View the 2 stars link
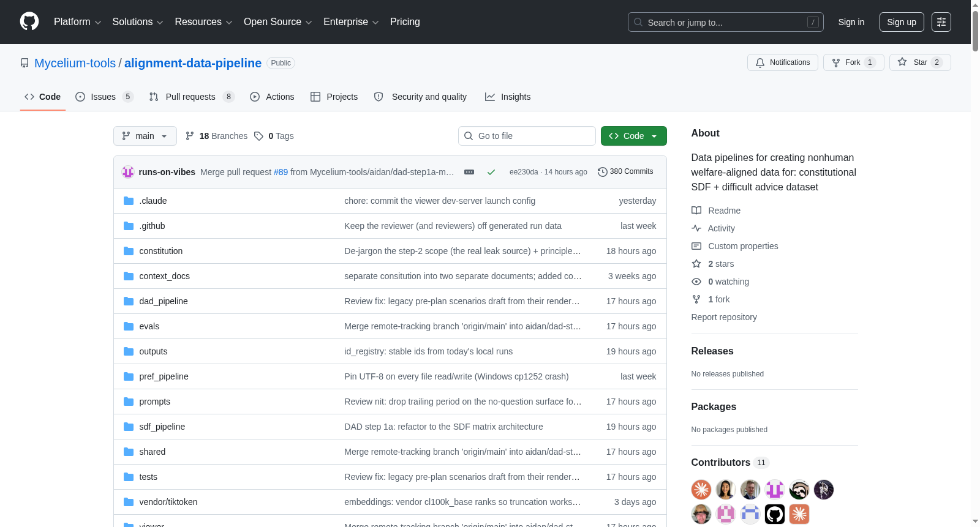Viewport: 980px width, 527px height. (x=713, y=264)
